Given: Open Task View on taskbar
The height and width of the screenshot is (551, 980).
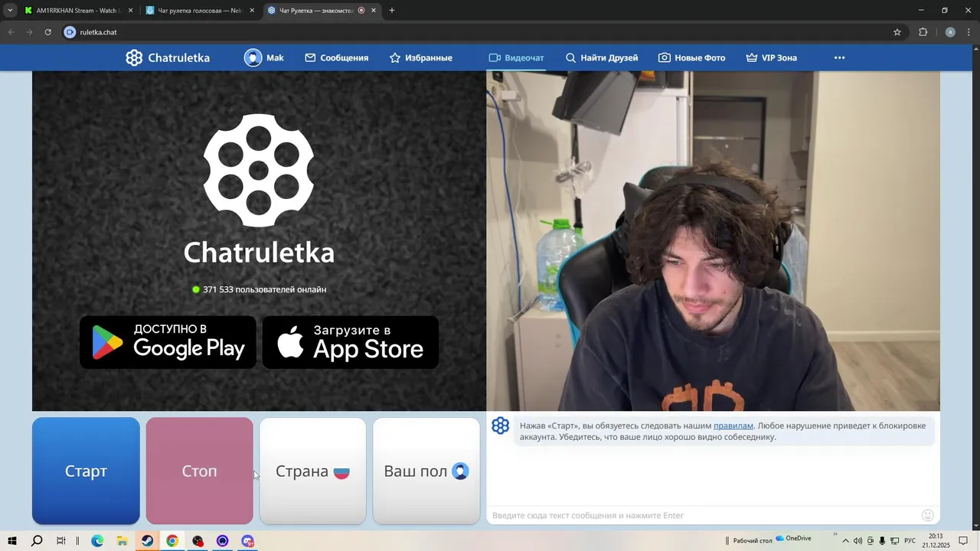Looking at the screenshot, I should pos(61,541).
